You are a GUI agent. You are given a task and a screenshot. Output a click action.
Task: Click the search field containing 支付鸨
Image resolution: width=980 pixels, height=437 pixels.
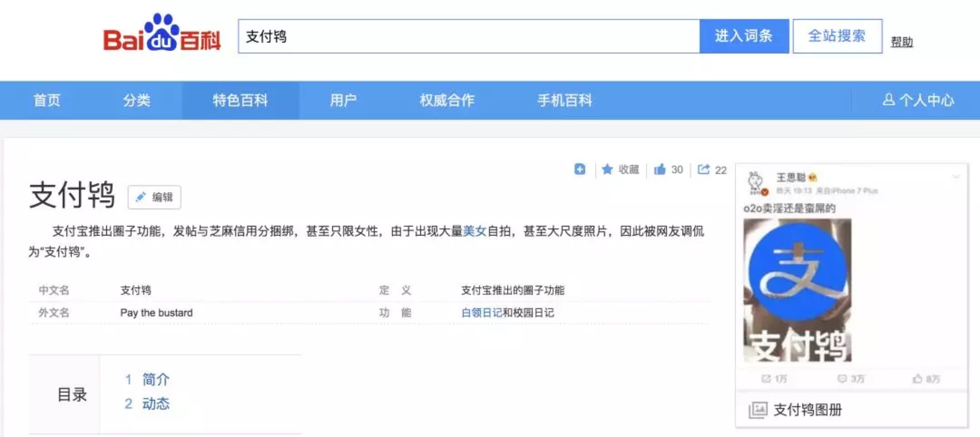(x=469, y=36)
